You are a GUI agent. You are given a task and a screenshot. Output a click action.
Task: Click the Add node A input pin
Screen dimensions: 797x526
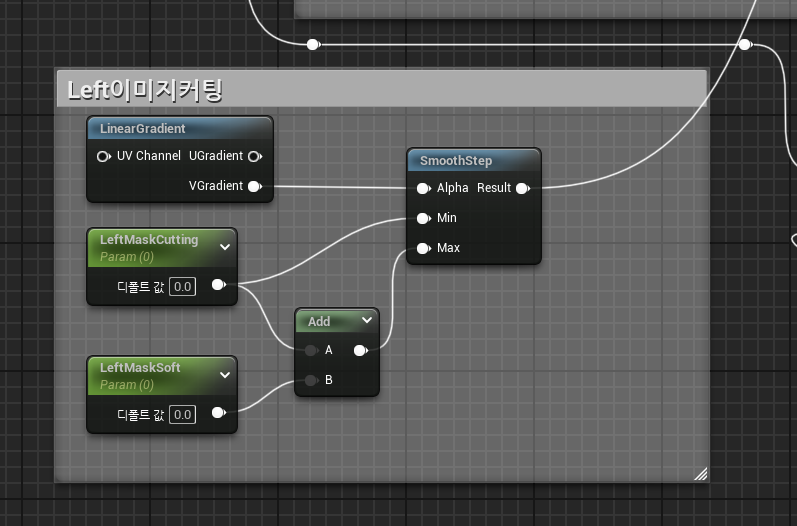point(311,350)
